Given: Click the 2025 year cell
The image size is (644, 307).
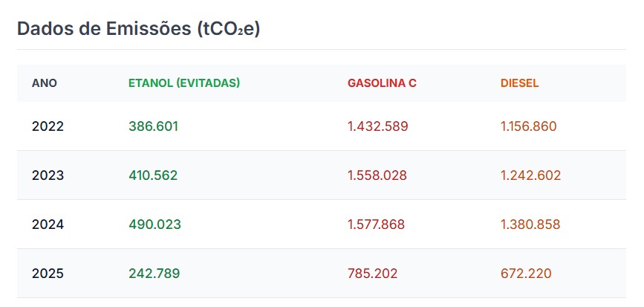Looking at the screenshot, I should (48, 274).
